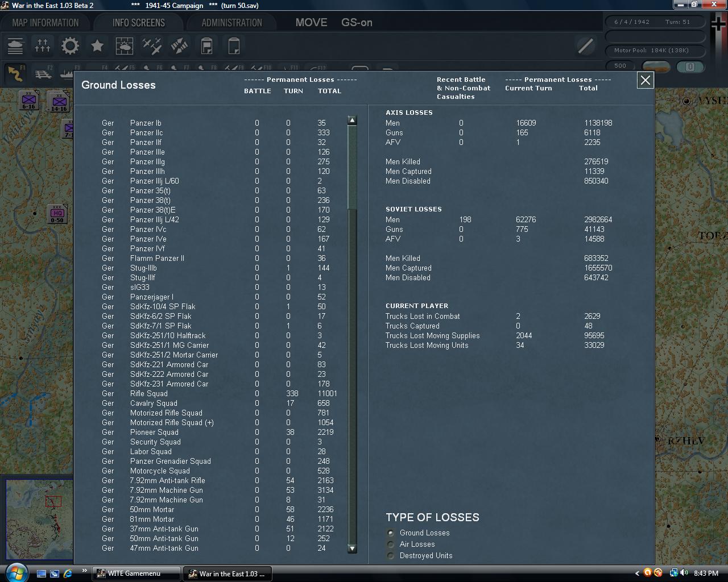728x582 pixels.
Task: Open the Map Information tab
Action: [x=45, y=23]
